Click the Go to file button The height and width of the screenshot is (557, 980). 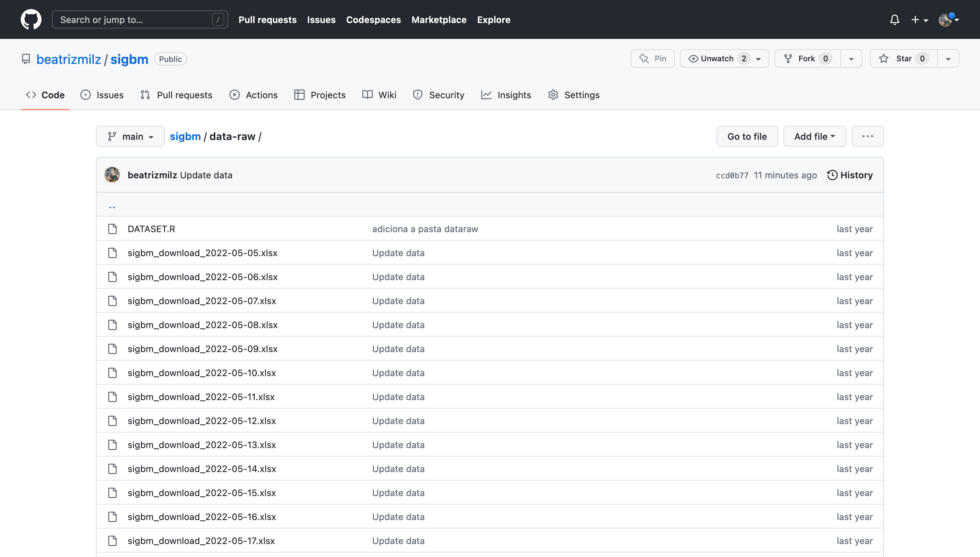tap(747, 136)
